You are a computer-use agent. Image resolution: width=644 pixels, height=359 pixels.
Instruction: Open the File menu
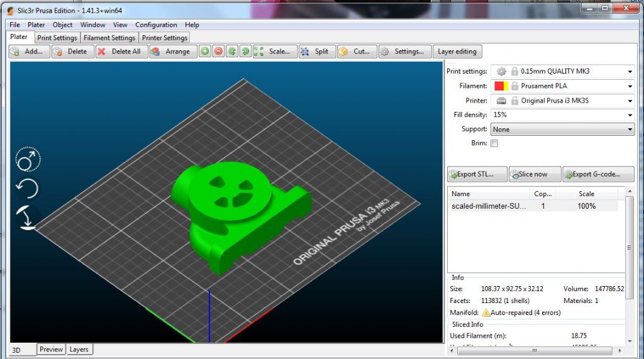[15, 25]
